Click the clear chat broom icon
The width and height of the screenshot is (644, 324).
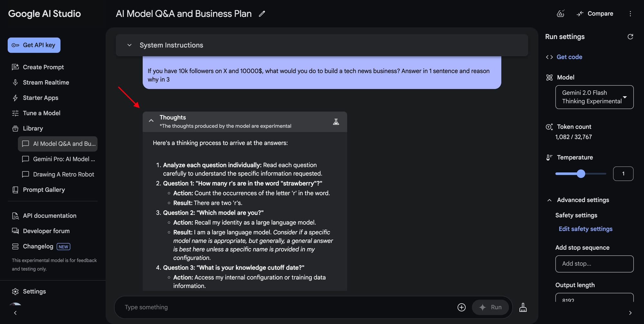click(x=523, y=307)
